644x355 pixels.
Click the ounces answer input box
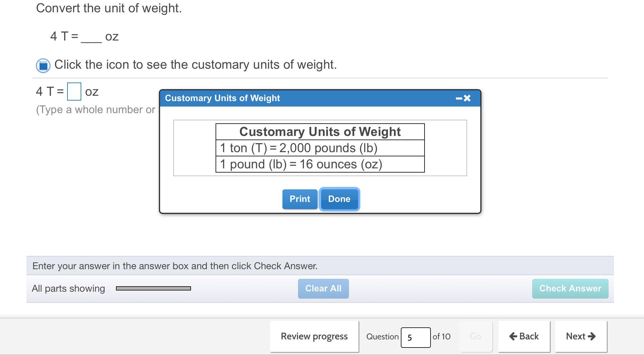pos(74,92)
